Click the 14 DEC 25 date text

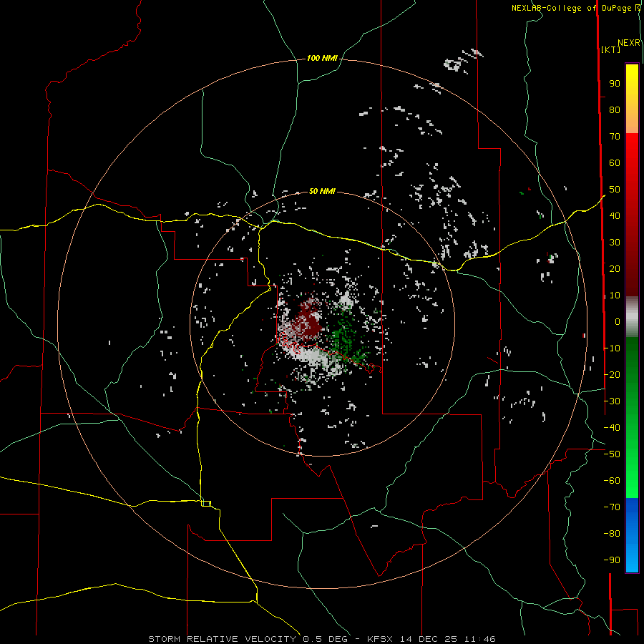click(429, 639)
